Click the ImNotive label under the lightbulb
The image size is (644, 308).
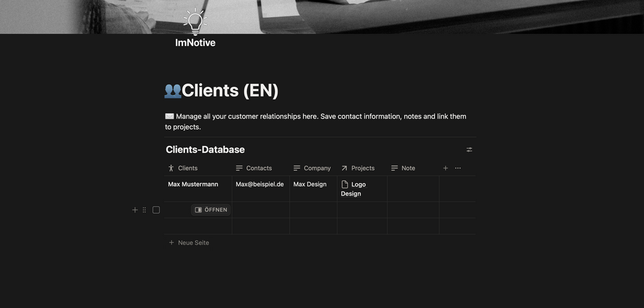[x=195, y=42]
